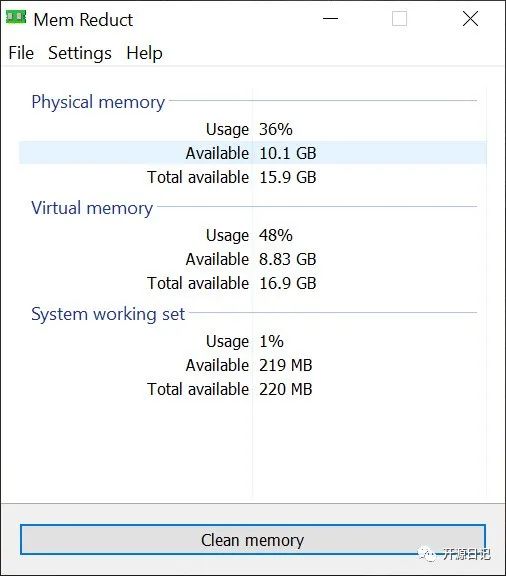This screenshot has height=576, width=506.
Task: Select the Physical memory Usage row
Action: (x=253, y=129)
